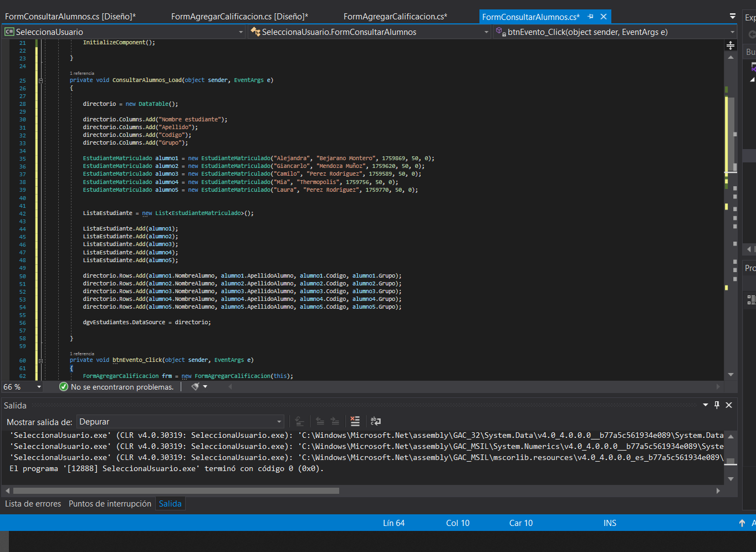Open SeleccionaUsuario.FormConsultarAlumnos type dropdown
The width and height of the screenshot is (756, 552).
click(x=487, y=32)
